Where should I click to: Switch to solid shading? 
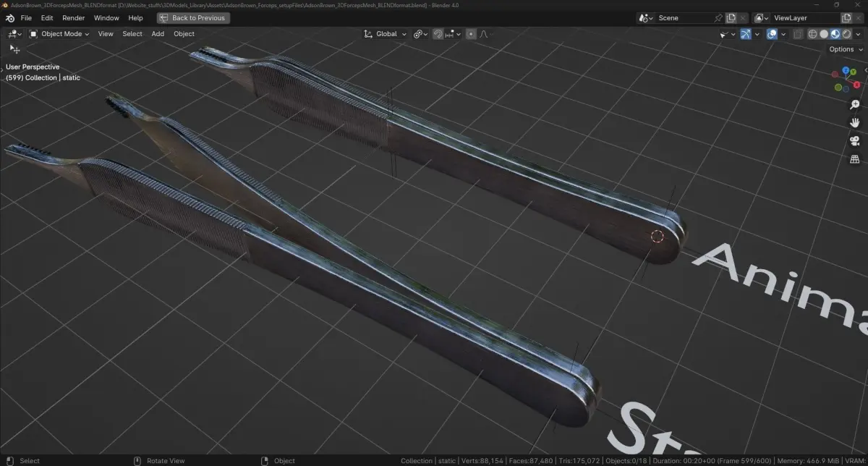824,34
